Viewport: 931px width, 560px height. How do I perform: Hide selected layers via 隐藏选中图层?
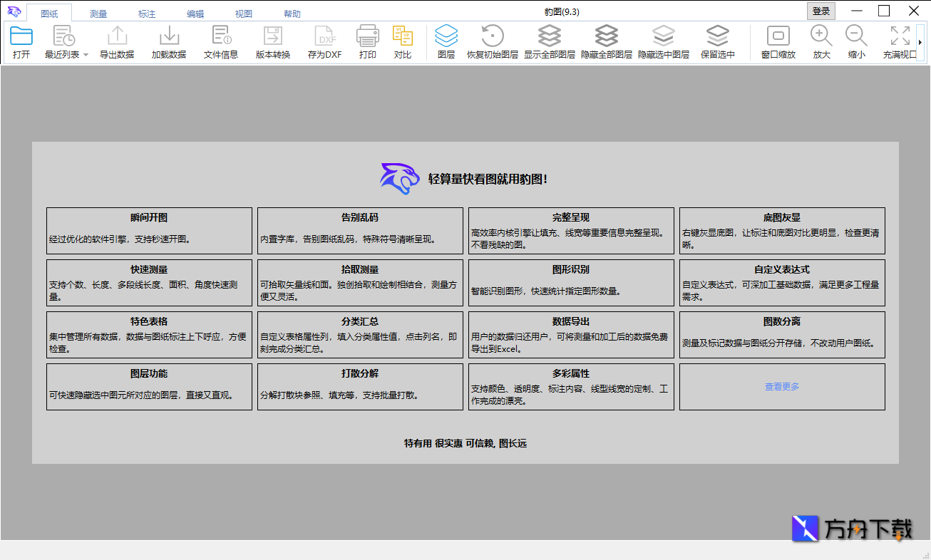664,41
